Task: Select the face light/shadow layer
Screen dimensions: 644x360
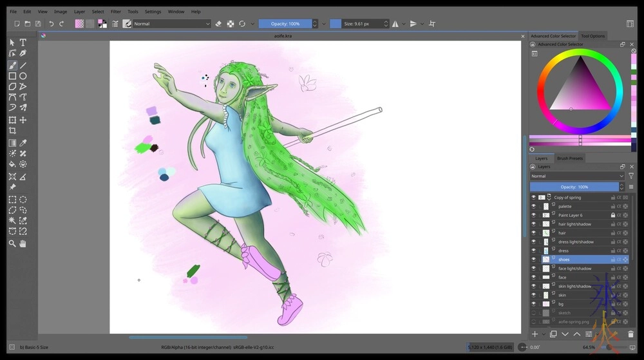Action: pos(574,269)
